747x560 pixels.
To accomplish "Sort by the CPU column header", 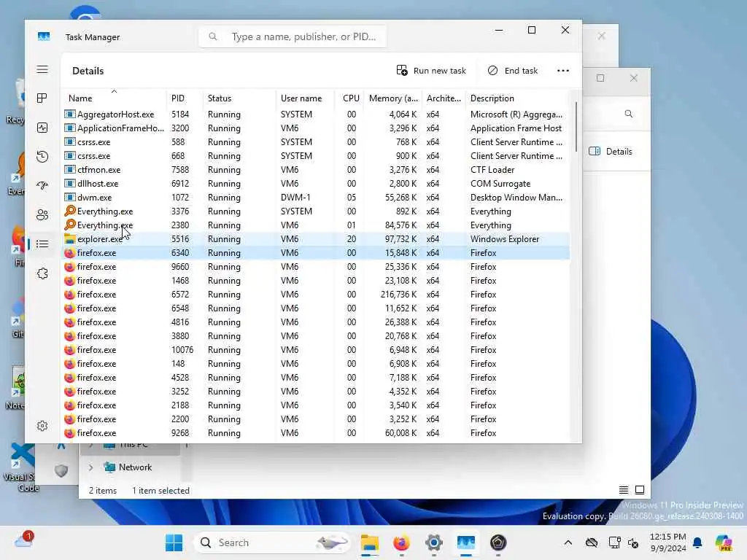I will click(350, 98).
